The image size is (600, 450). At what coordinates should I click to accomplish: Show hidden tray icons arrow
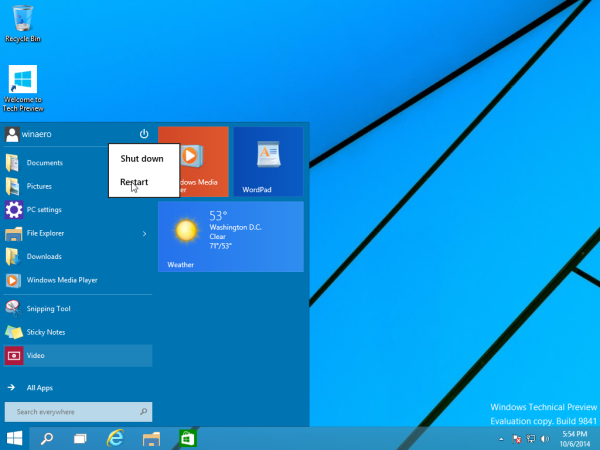click(x=501, y=439)
